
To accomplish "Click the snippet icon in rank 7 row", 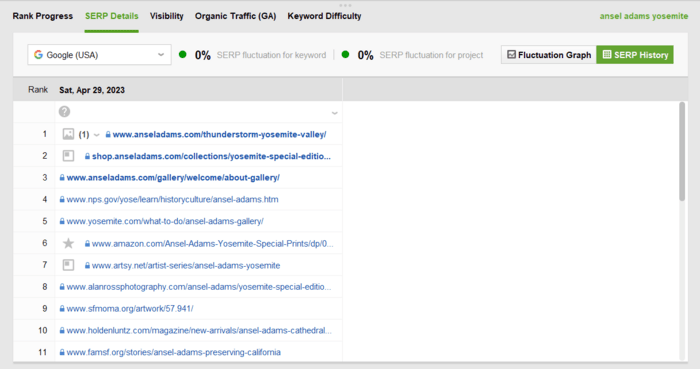I will (x=68, y=265).
